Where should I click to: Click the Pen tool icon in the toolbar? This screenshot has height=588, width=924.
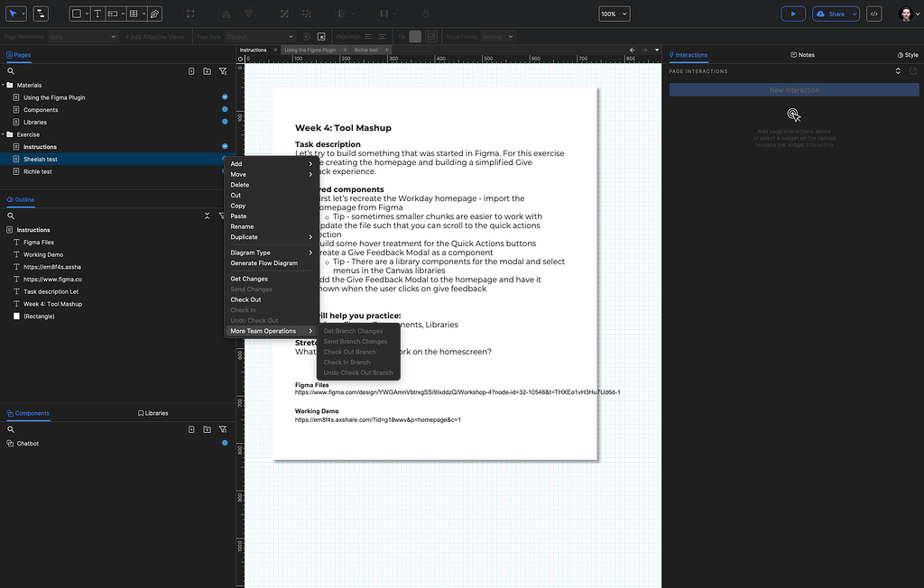pos(152,14)
